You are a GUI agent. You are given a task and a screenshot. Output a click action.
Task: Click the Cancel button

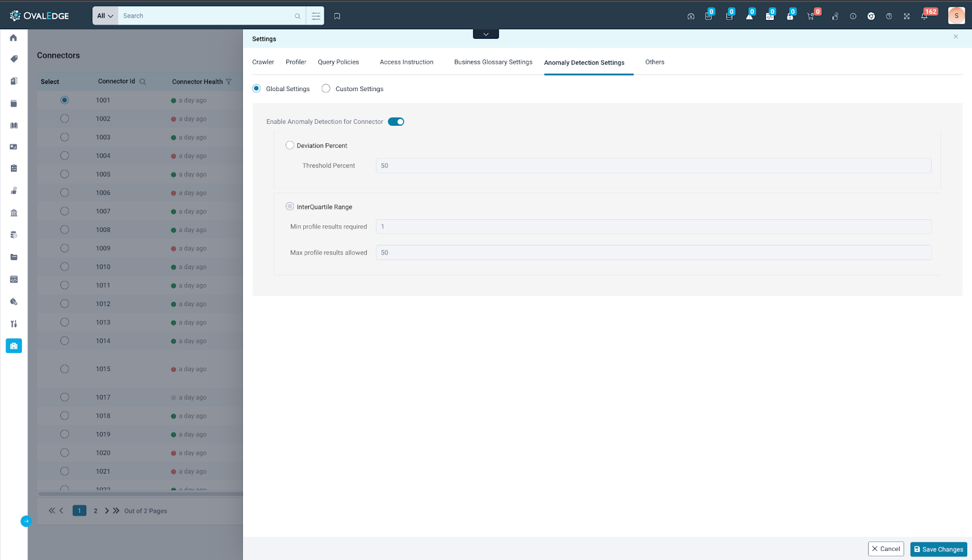[x=886, y=549]
